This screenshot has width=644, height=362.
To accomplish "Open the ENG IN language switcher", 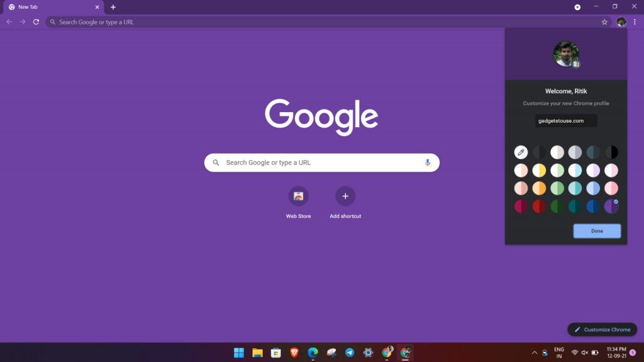I will [559, 353].
